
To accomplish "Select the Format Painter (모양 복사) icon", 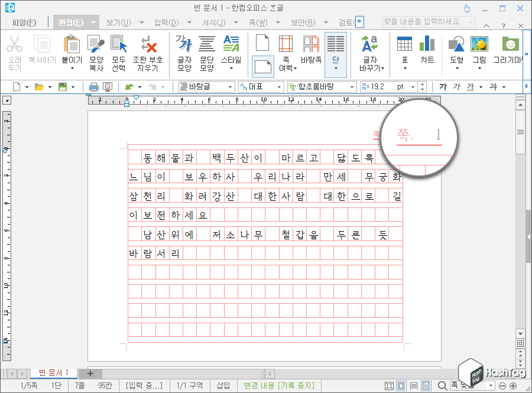I will (x=96, y=44).
